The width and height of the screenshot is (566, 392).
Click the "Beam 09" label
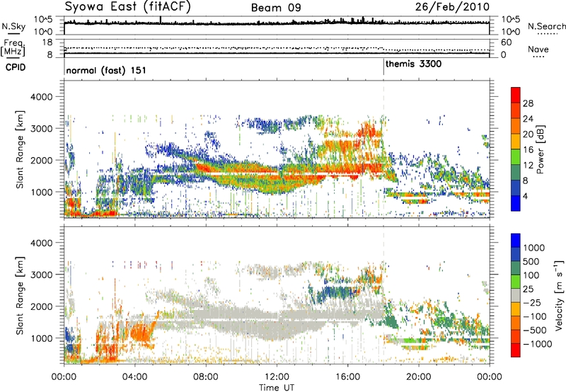tap(276, 8)
